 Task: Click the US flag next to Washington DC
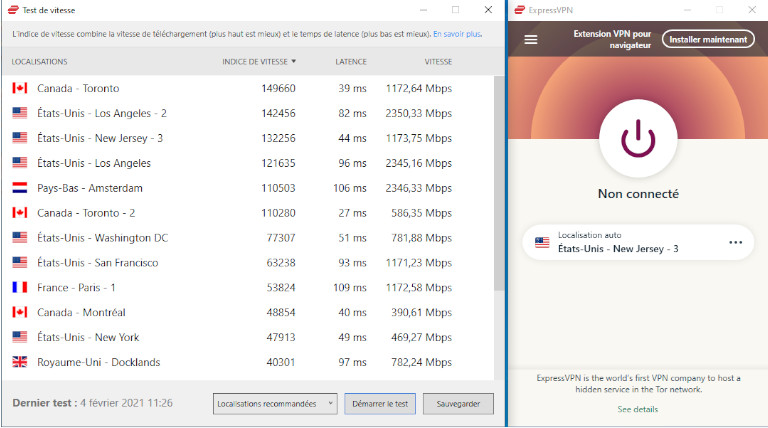20,238
